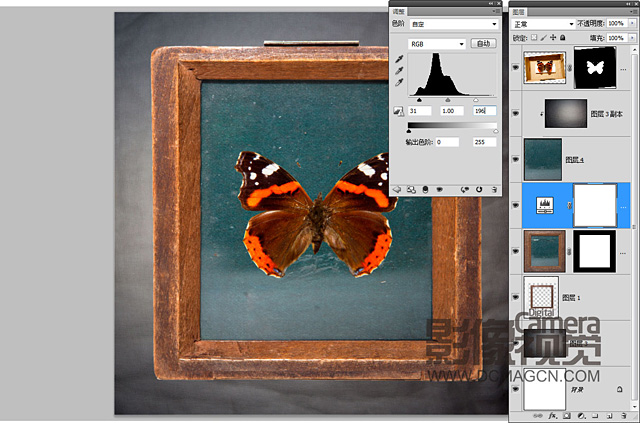Select the 调整 adjustments tab
This screenshot has height=423, width=640.
pyautogui.click(x=398, y=12)
